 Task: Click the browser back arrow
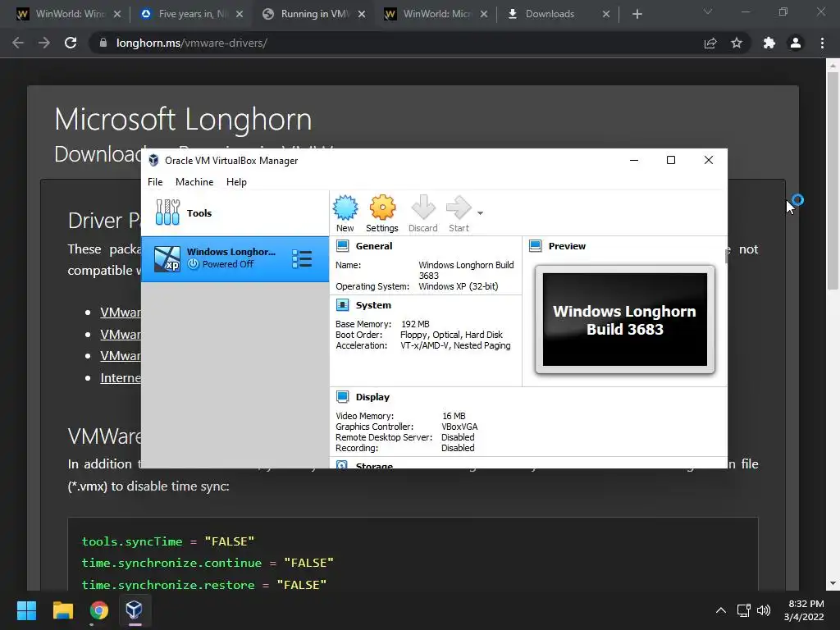point(18,43)
